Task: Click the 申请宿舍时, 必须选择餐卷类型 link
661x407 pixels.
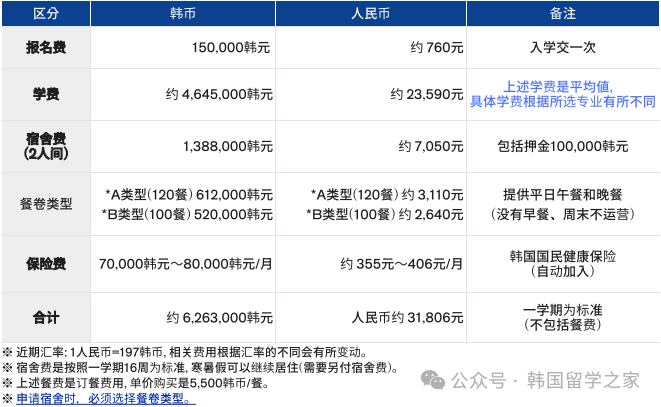Action: [106, 398]
